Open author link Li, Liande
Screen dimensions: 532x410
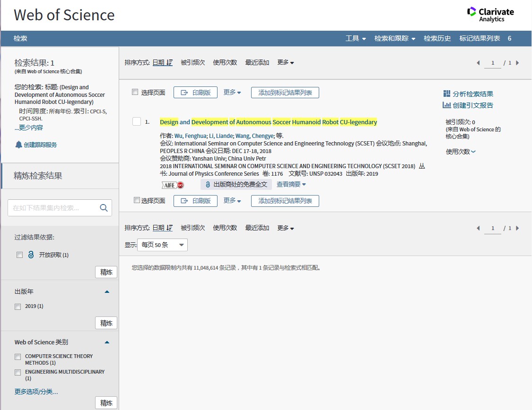tap(221, 136)
